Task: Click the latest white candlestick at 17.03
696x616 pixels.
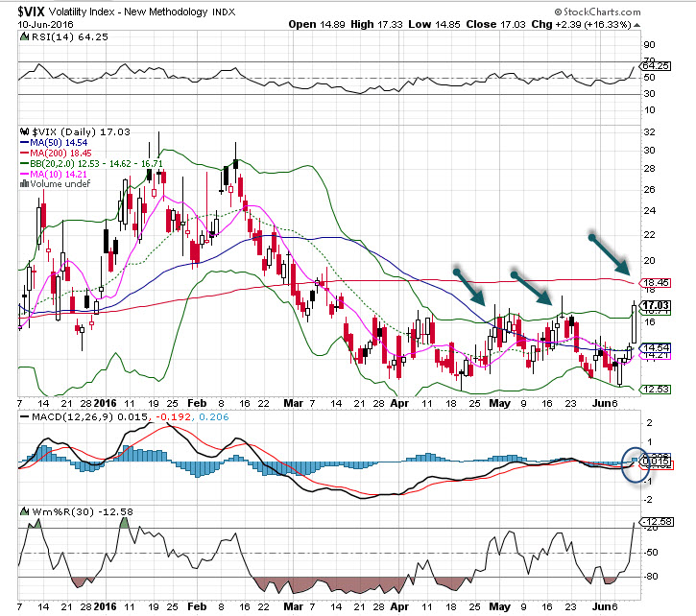Action: (635, 323)
